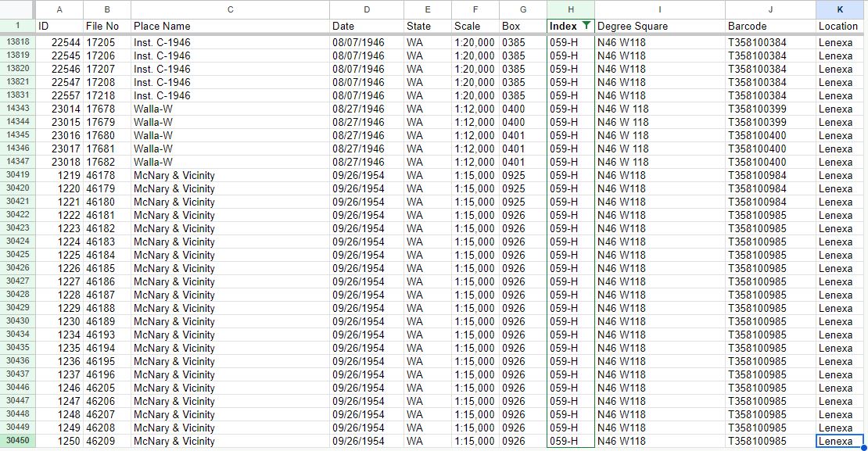Select column A header
The image size is (868, 451).
[59, 9]
